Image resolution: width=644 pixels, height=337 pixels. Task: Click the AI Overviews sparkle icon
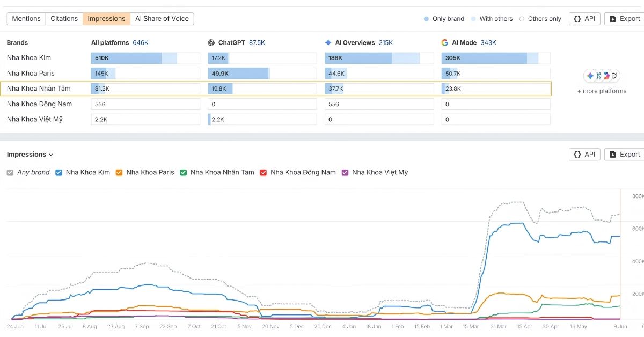tap(328, 43)
